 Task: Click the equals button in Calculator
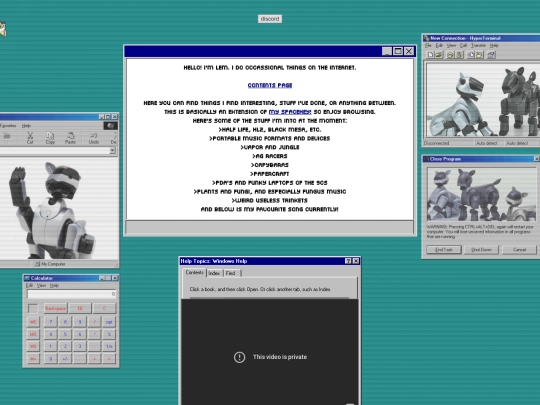tap(109, 359)
